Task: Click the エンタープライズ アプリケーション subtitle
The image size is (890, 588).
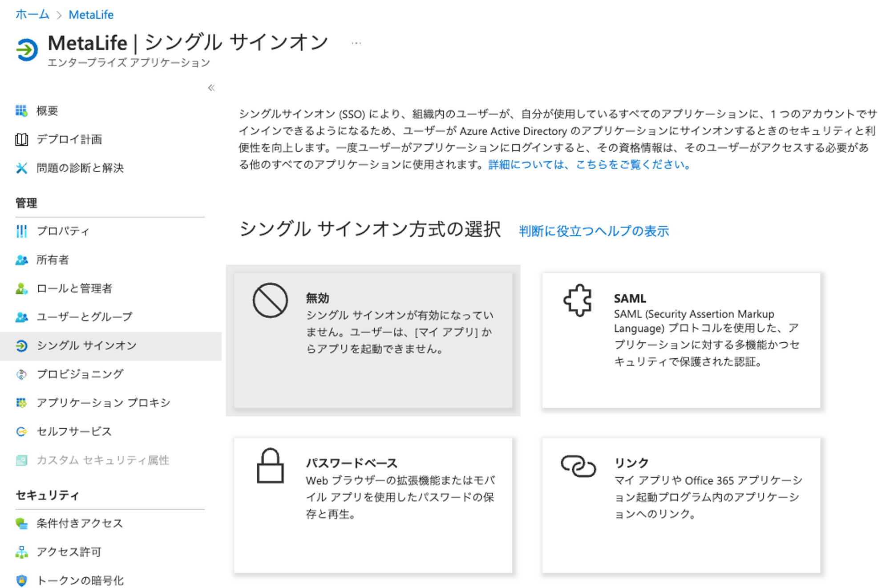Action: tap(129, 63)
